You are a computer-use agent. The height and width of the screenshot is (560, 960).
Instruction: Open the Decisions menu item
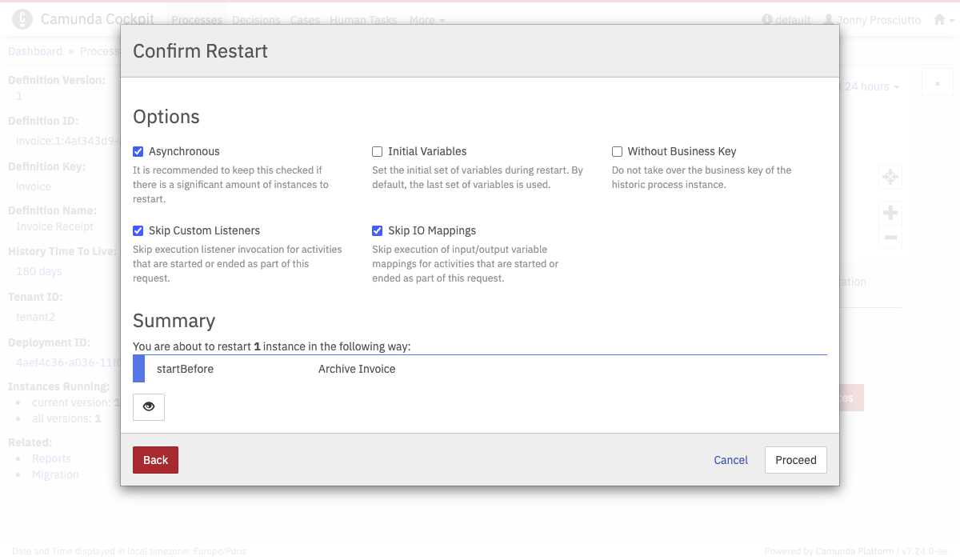pos(256,20)
